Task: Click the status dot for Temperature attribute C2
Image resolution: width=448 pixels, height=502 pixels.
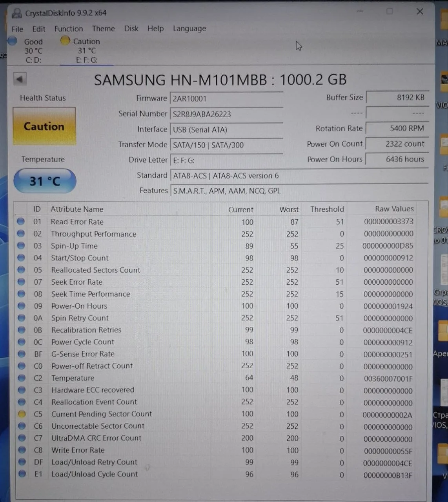Action: click(22, 378)
